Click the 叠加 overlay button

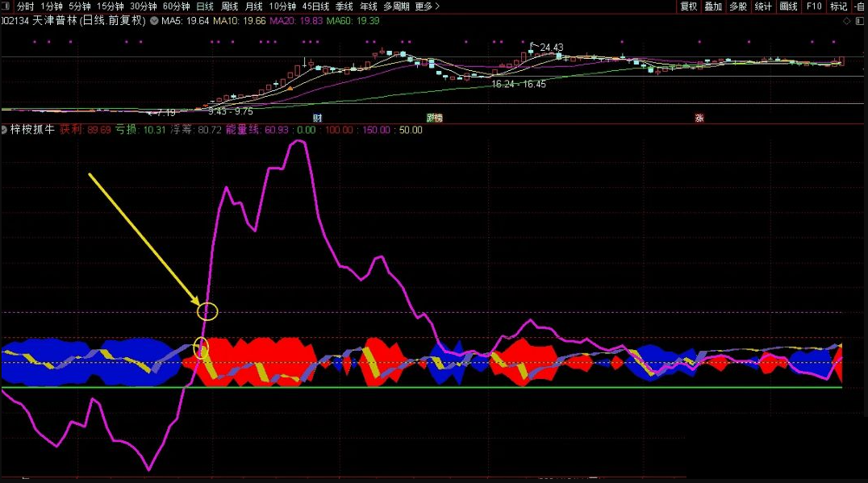pos(713,6)
